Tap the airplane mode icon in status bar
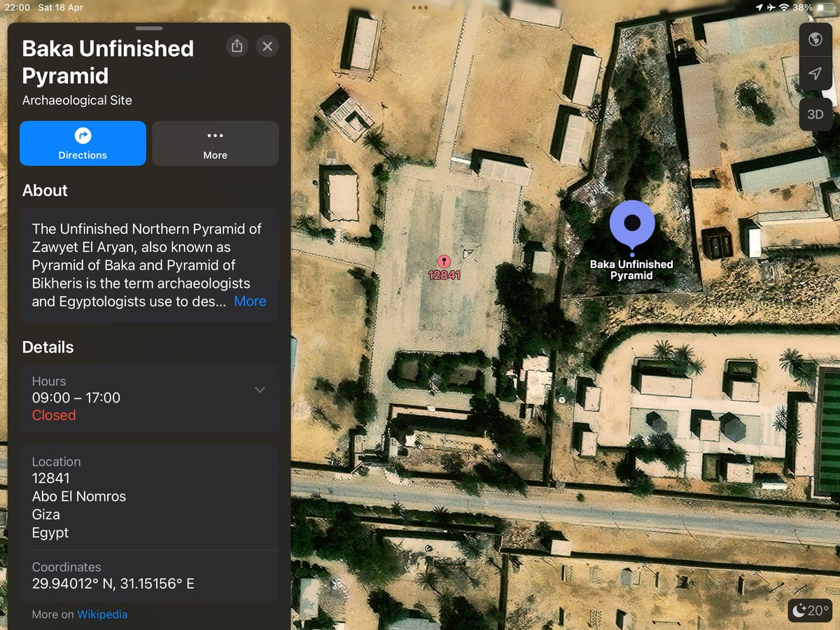This screenshot has width=840, height=630. [771, 8]
